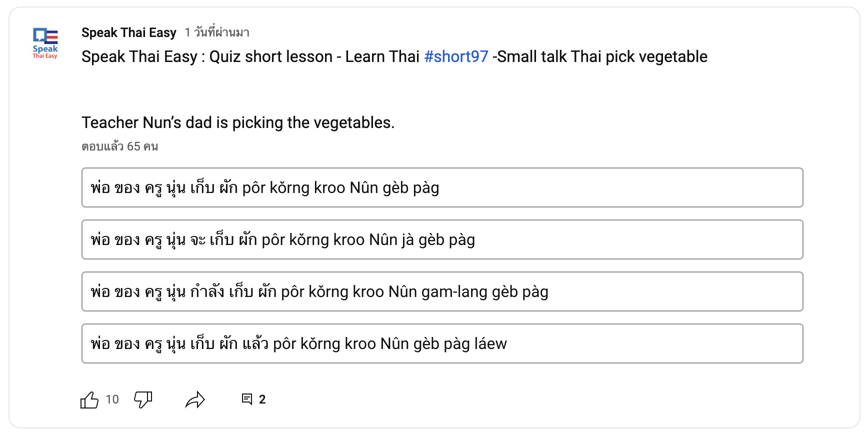Image resolution: width=868 pixels, height=437 pixels.
Task: Click the Speak Thai Easy channel avatar
Action: 45,43
